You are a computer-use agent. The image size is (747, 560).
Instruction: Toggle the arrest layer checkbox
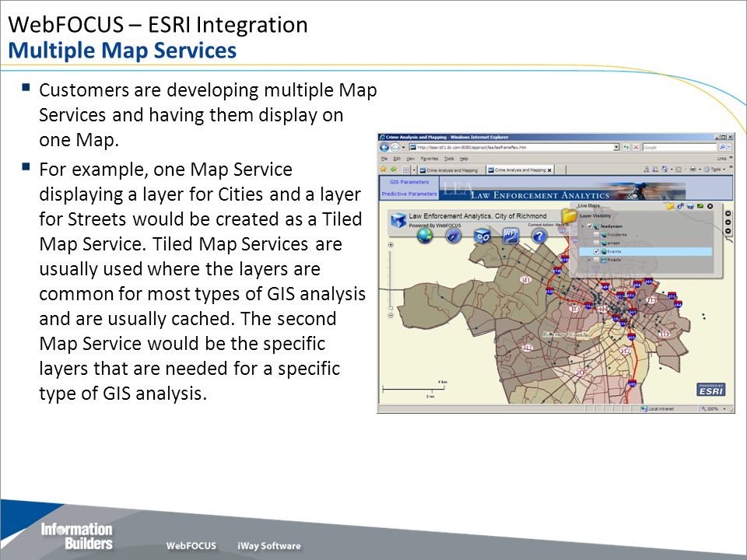coord(597,243)
